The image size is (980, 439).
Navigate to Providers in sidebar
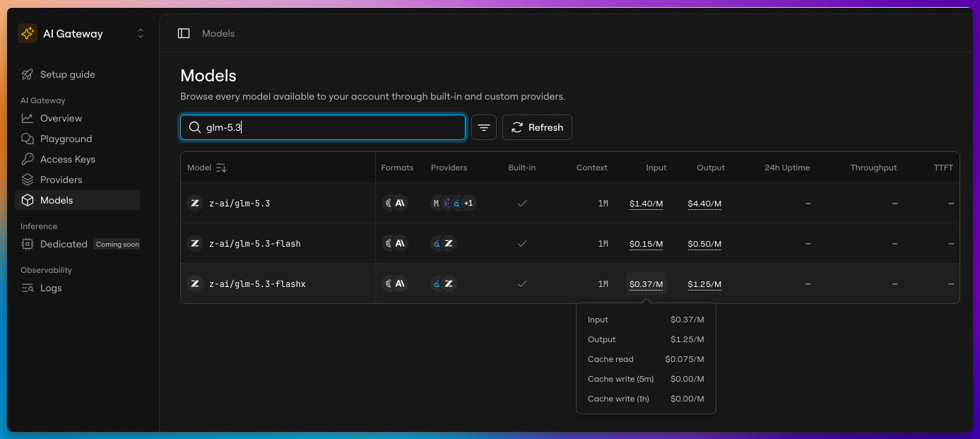click(x=77, y=180)
